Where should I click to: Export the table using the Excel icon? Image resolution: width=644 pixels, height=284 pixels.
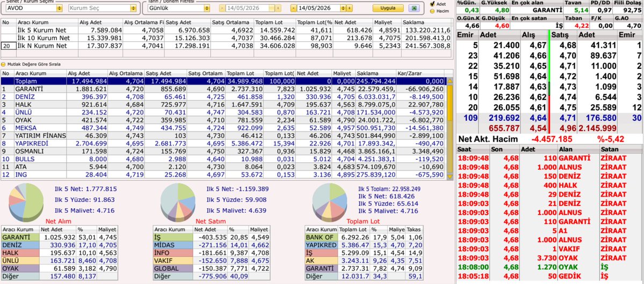[415, 8]
